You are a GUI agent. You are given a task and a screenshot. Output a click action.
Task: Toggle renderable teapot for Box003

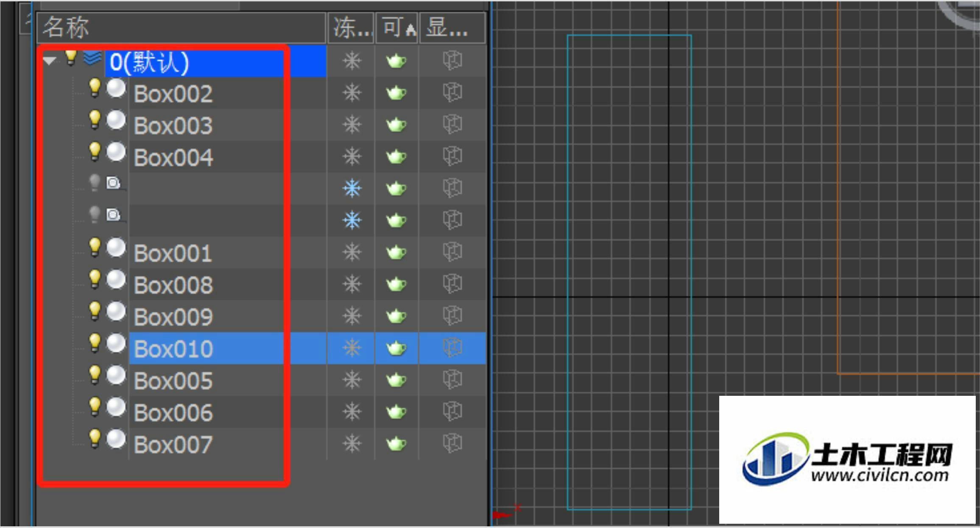[x=396, y=125]
